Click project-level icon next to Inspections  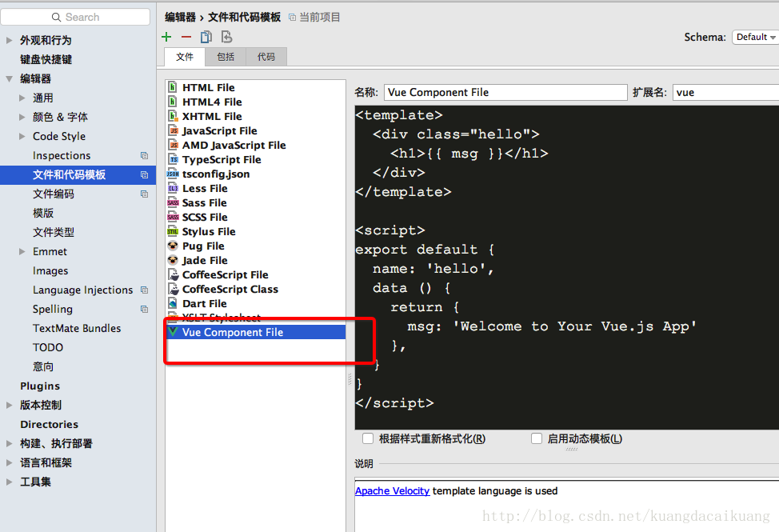pyautogui.click(x=144, y=155)
